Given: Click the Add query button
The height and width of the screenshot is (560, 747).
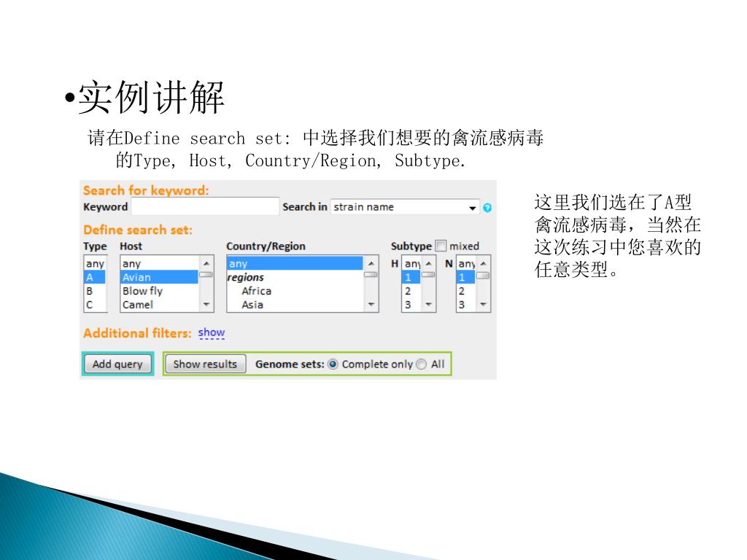Looking at the screenshot, I should point(117,365).
